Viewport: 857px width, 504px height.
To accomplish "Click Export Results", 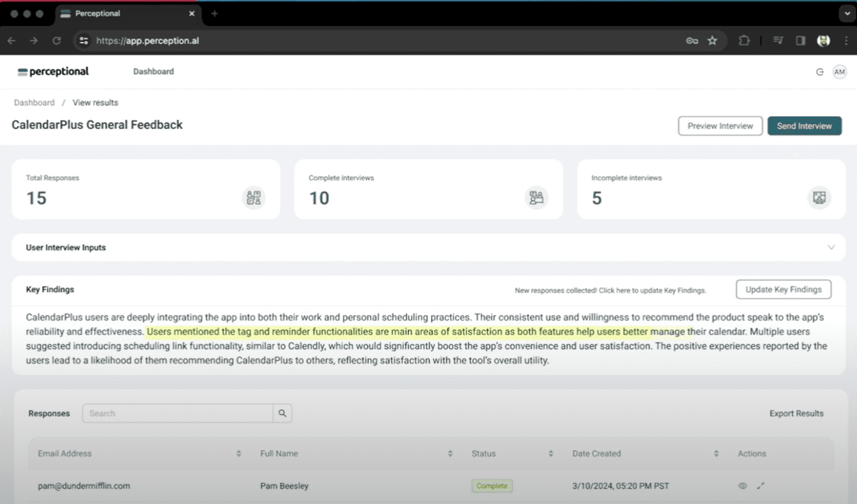I will [796, 413].
